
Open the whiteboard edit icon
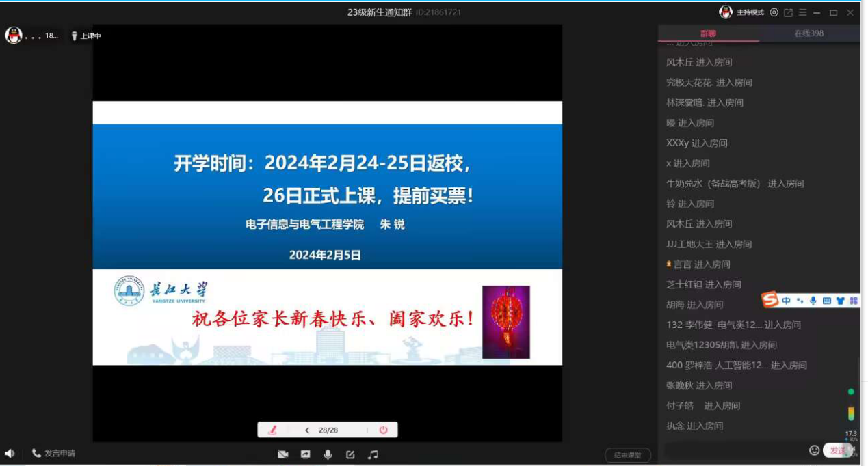pos(350,454)
